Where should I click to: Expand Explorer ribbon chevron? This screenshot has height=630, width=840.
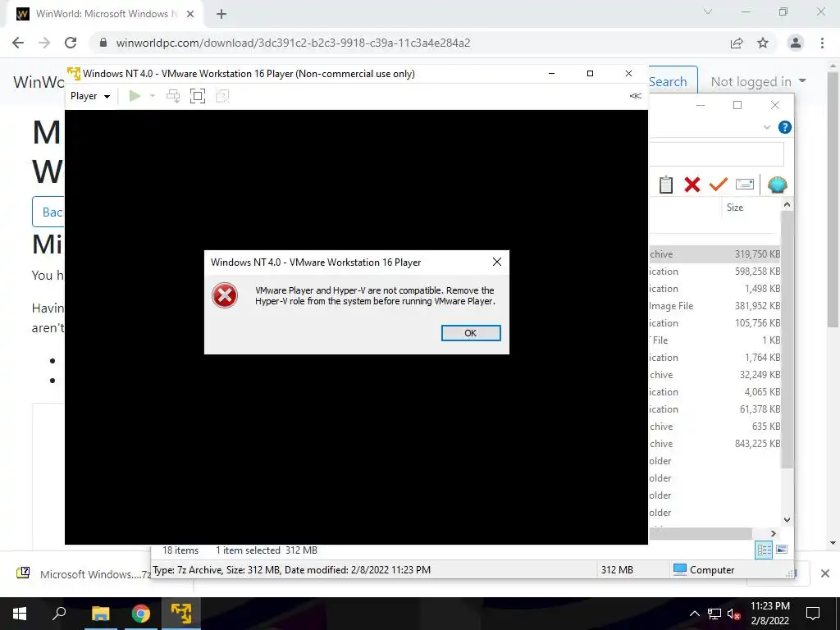(767, 127)
